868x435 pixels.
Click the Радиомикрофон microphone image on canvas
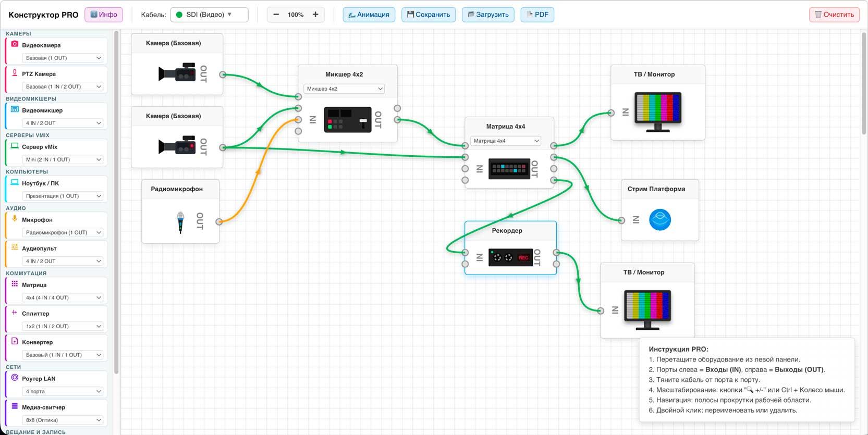point(180,222)
